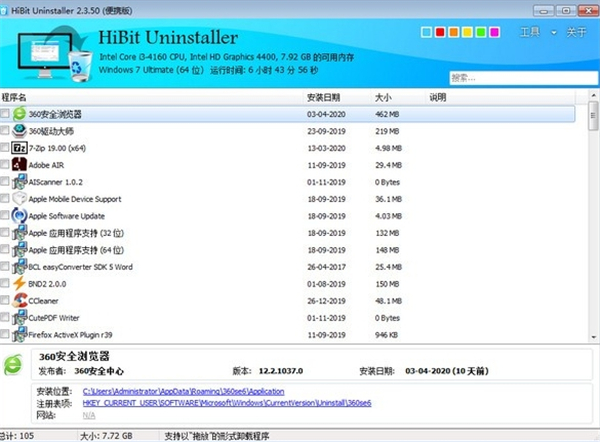600x442 pixels.
Task: Click the Apple 应用程序支持 (32 位) icon
Action: pyautogui.click(x=19, y=233)
